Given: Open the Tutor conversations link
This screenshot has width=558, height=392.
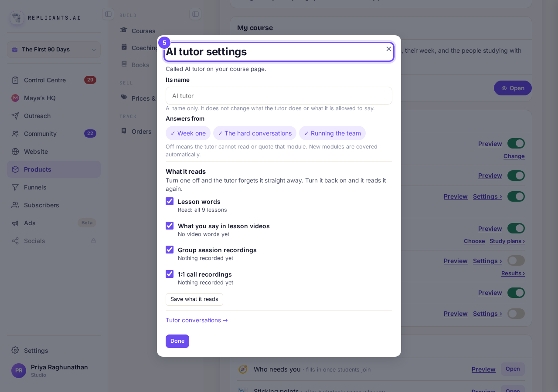Looking at the screenshot, I should (197, 320).
